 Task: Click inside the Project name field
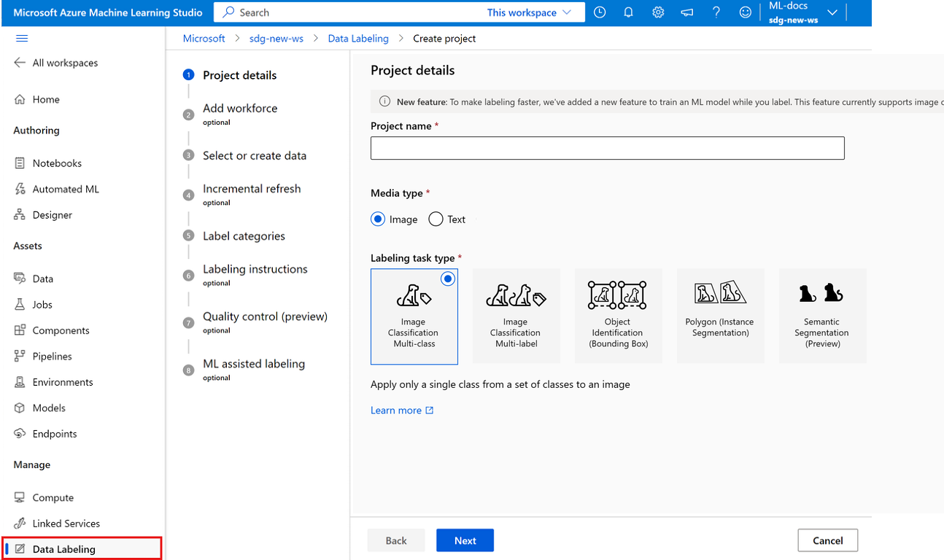(x=607, y=148)
